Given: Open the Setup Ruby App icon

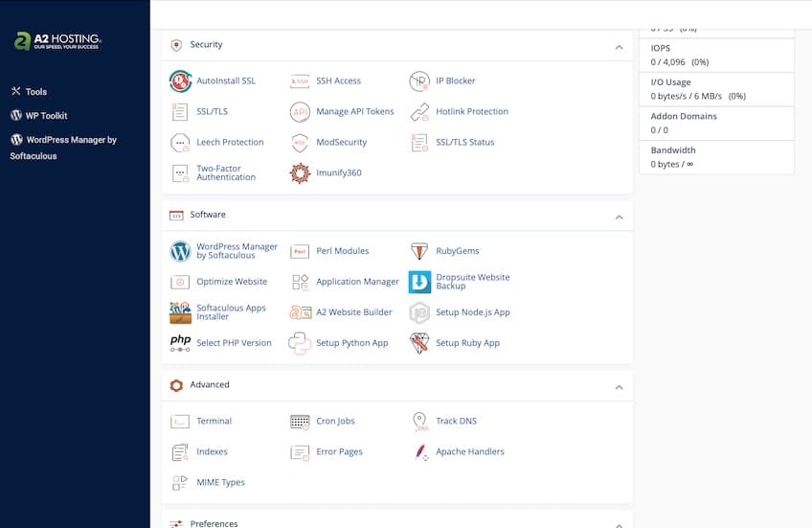Looking at the screenshot, I should pyautogui.click(x=419, y=343).
